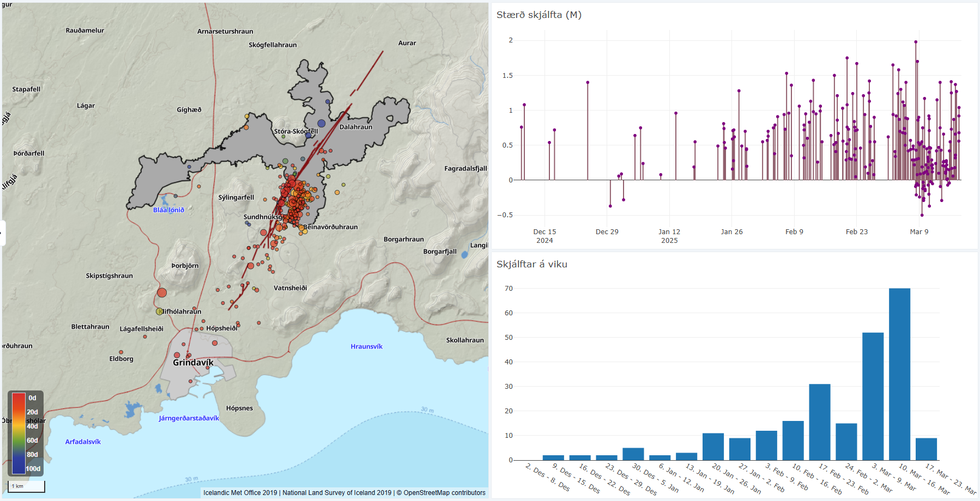Click the 1 km map scale bar
The height and width of the screenshot is (501, 980).
pyautogui.click(x=26, y=486)
